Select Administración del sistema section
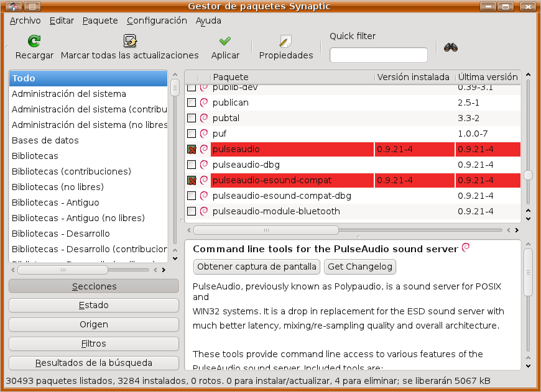541x392 pixels. pyautogui.click(x=88, y=94)
